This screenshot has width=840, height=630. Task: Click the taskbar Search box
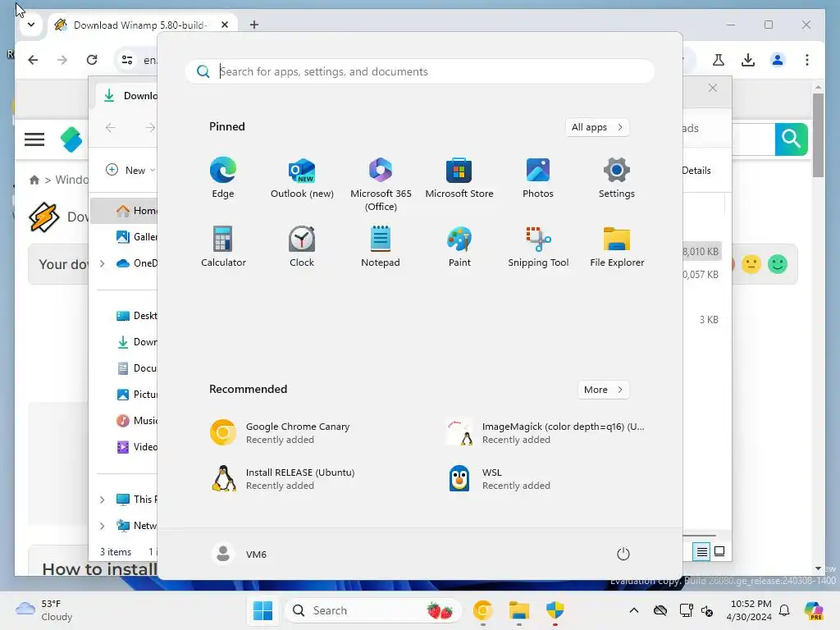pyautogui.click(x=373, y=610)
